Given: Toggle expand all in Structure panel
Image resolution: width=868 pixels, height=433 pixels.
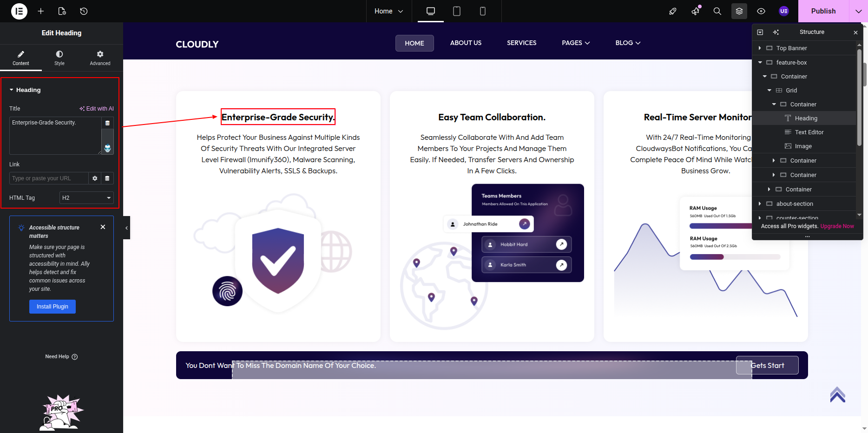Looking at the screenshot, I should point(760,32).
